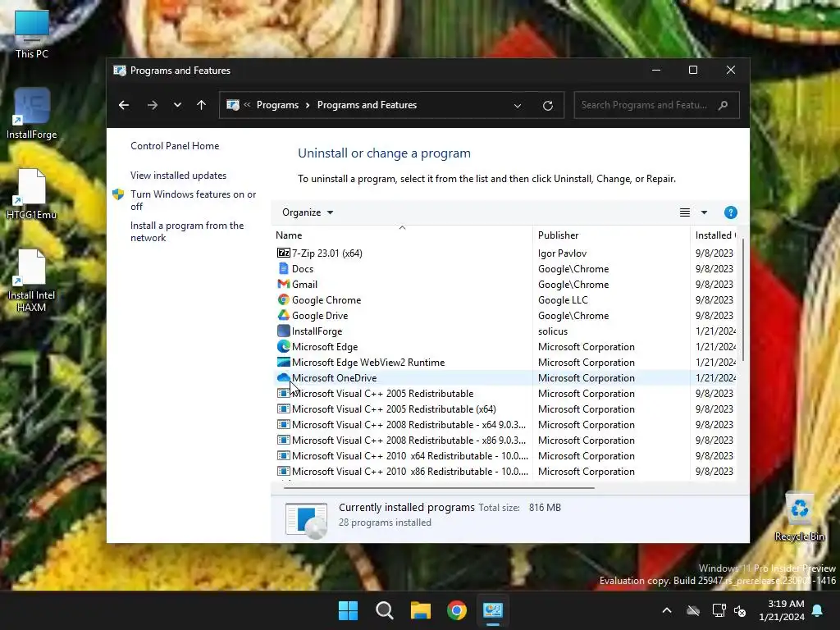Click the InstallForge desktop shortcut
The height and width of the screenshot is (630, 840).
[32, 113]
